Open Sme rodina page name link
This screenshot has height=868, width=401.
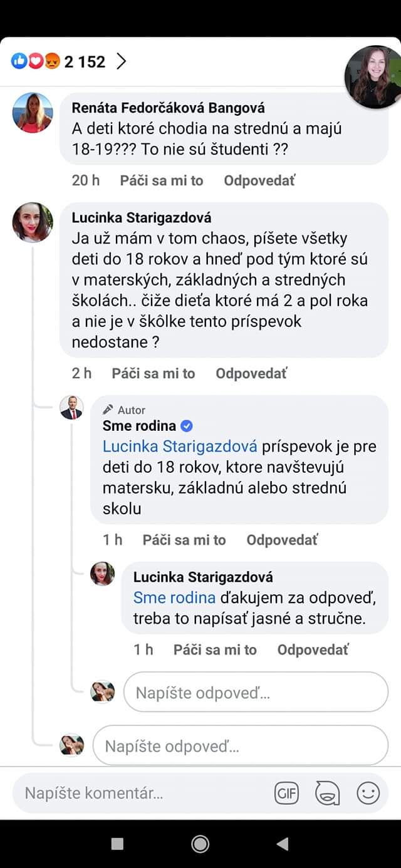click(139, 426)
